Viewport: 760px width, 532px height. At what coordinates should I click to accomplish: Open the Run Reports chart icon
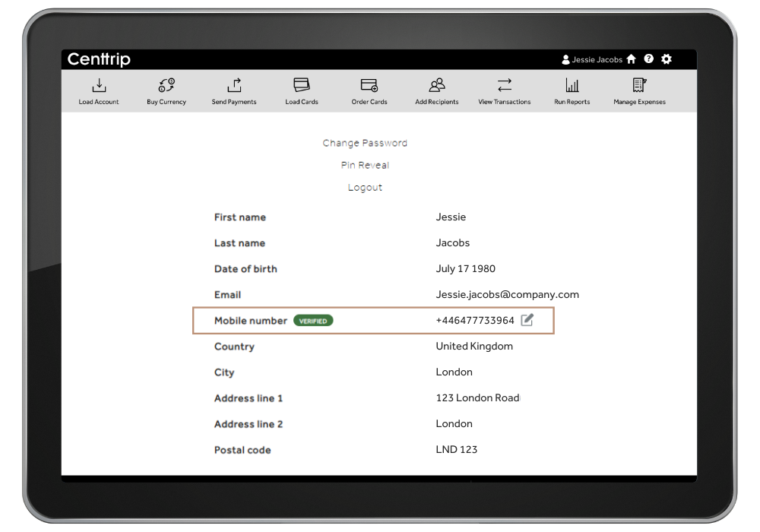coord(572,85)
